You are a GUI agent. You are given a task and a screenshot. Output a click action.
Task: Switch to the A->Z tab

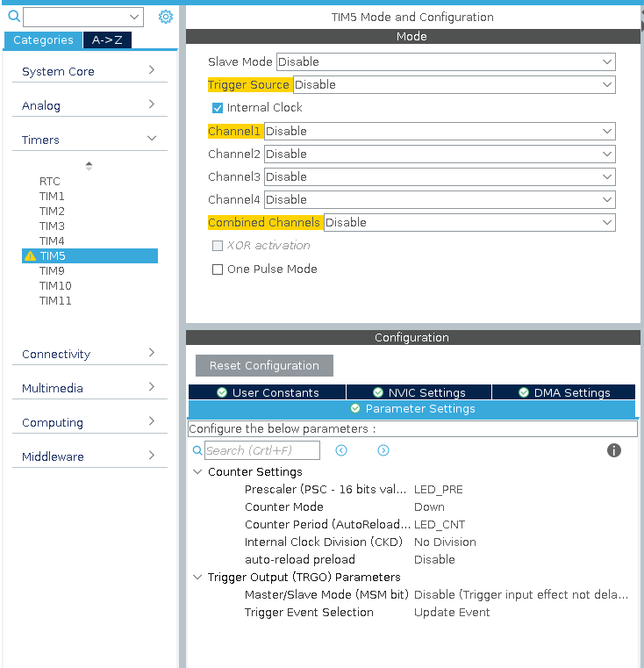click(107, 40)
